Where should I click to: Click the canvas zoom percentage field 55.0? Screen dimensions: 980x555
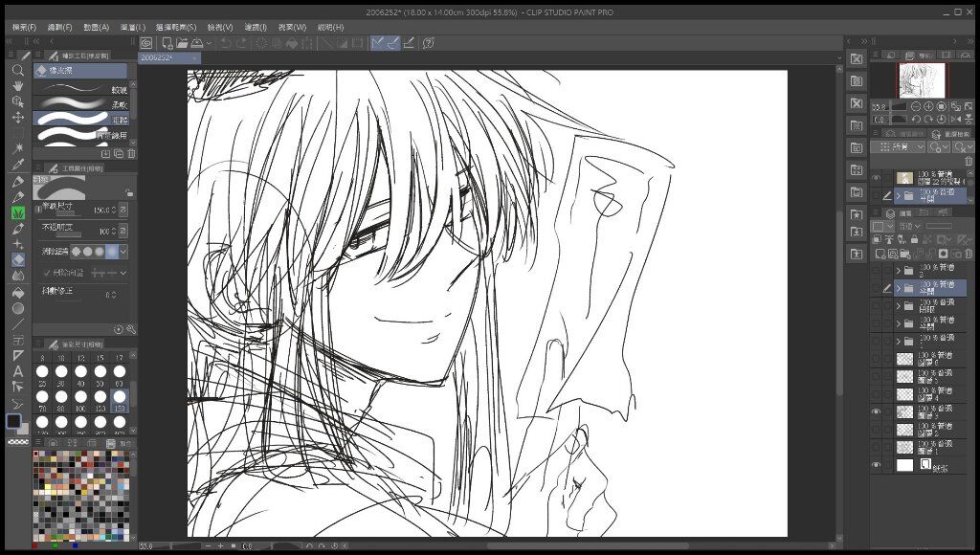coord(146,546)
